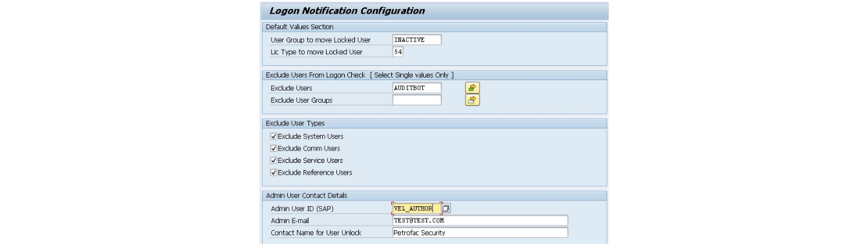Screen dimensions: 868x245
Task: Open multiple selection for Exclude Users
Action: pos(473,88)
